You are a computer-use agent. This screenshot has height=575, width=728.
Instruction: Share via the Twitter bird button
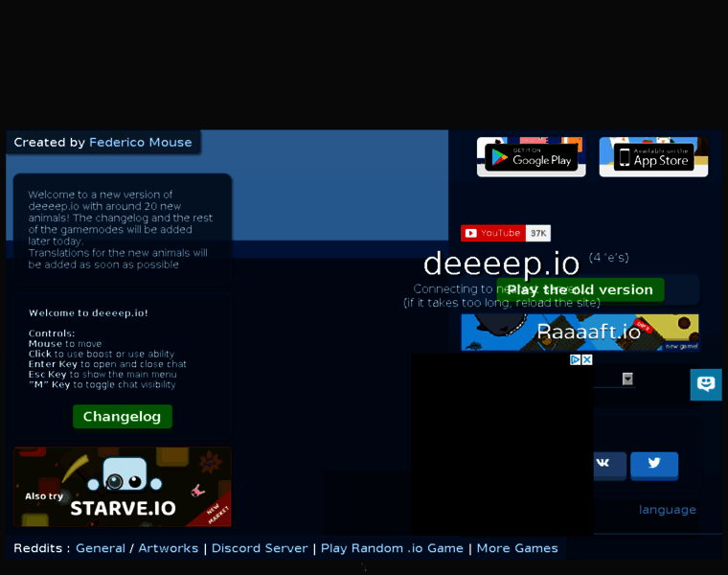(654, 464)
